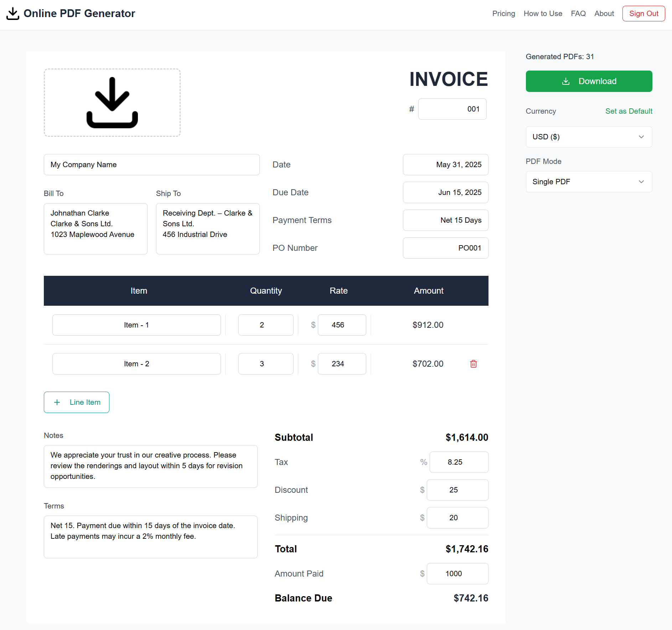
Task: Upload a logo via the dashed placeholder
Action: pyautogui.click(x=112, y=103)
